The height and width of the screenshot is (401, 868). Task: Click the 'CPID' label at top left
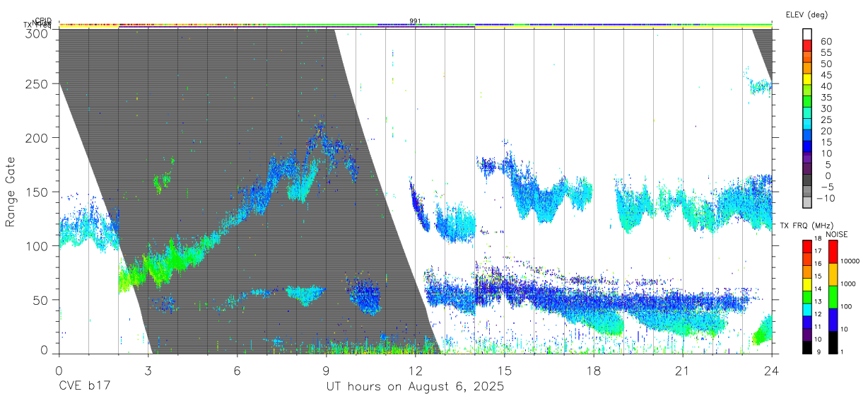pyautogui.click(x=42, y=21)
